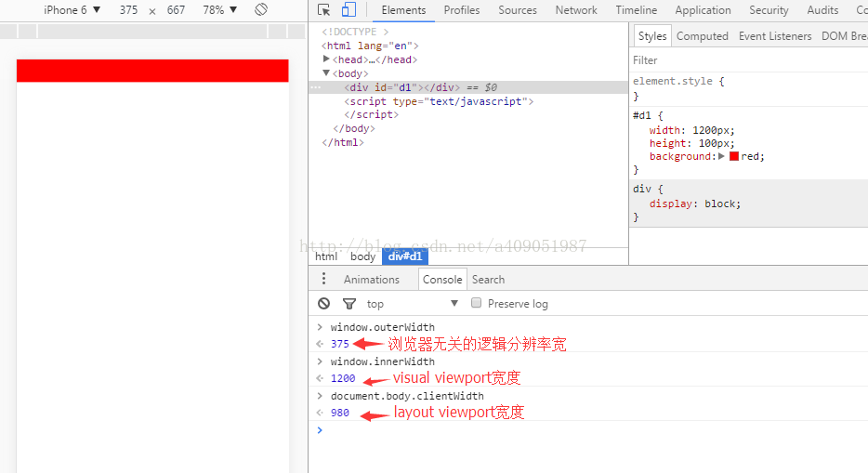Open the top execution context dropdown
This screenshot has width=868, height=473.
[x=413, y=303]
